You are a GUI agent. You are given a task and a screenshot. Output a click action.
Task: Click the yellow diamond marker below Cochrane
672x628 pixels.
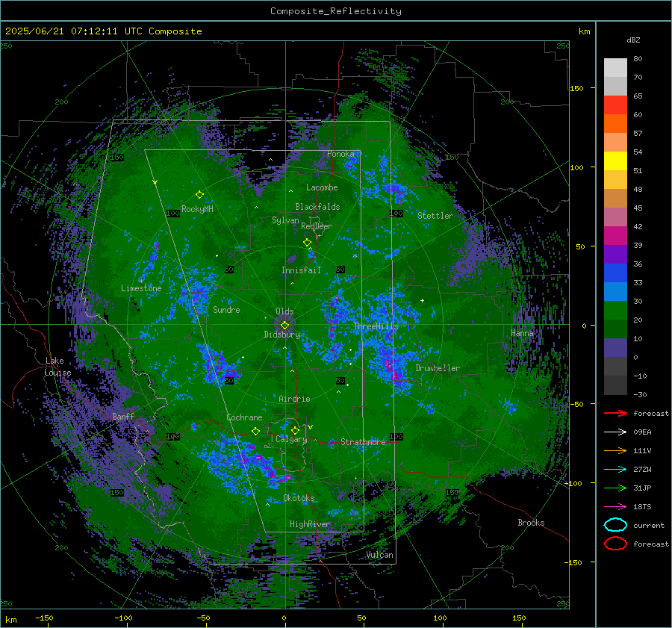tap(256, 431)
